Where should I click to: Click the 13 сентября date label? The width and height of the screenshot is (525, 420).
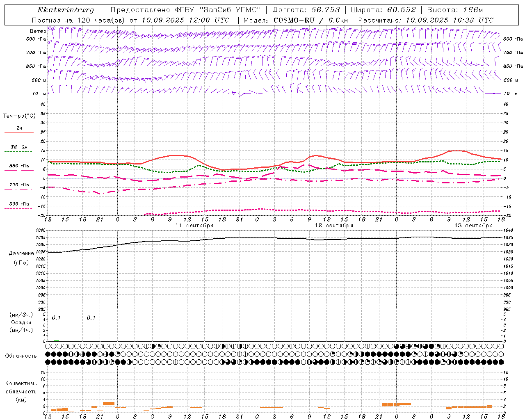point(473,226)
